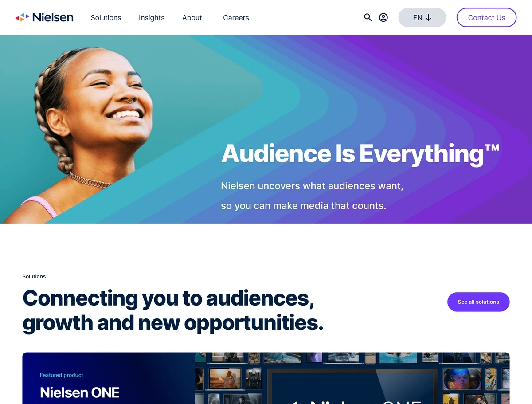Viewport: 532px width, 404px height.
Task: Open the Careers menu
Action: coord(236,18)
